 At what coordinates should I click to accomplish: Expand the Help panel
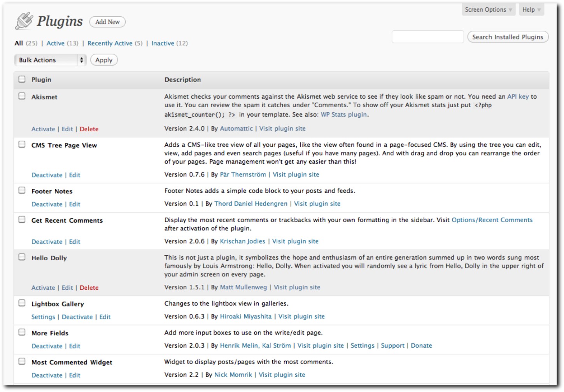point(531,10)
